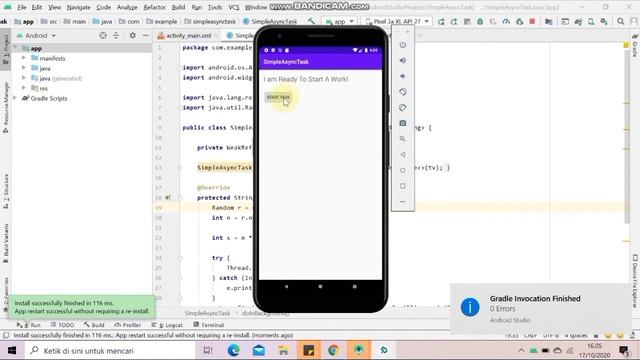Open the Profiler tool window tab
Screen dimensions: 640x360
(x=128, y=325)
